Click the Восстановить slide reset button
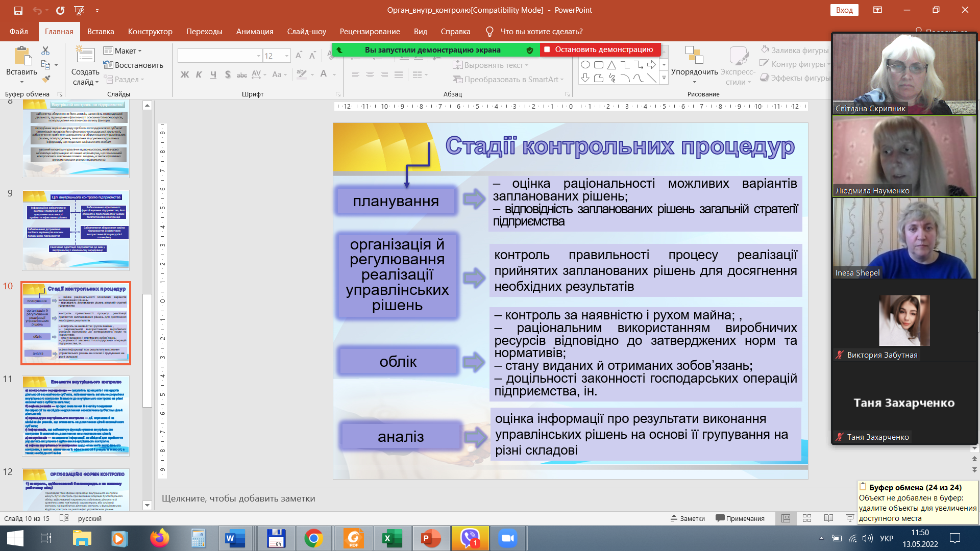This screenshot has width=980, height=551. [133, 65]
